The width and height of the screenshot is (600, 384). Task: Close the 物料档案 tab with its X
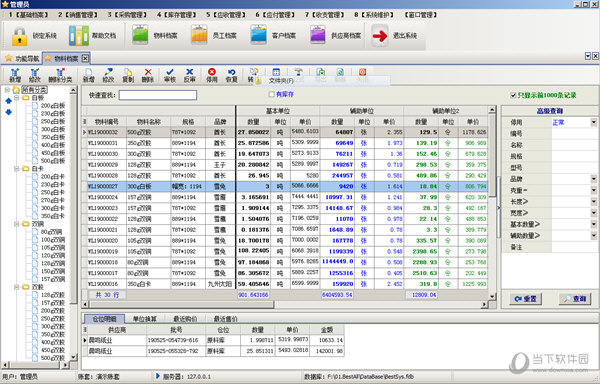tap(85, 58)
